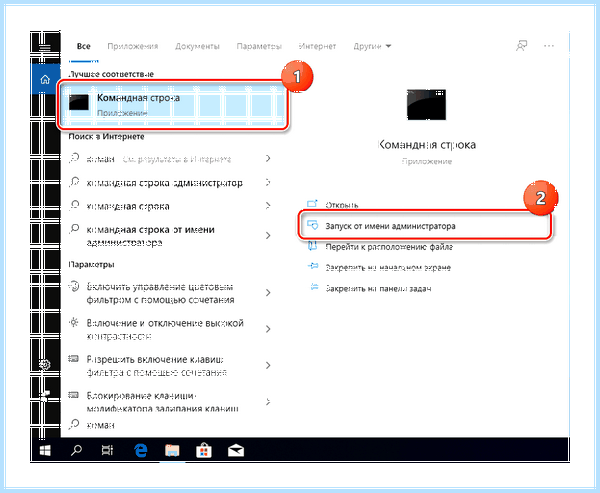The height and width of the screenshot is (493, 600).
Task: Click the Windows Start button
Action: point(45,451)
